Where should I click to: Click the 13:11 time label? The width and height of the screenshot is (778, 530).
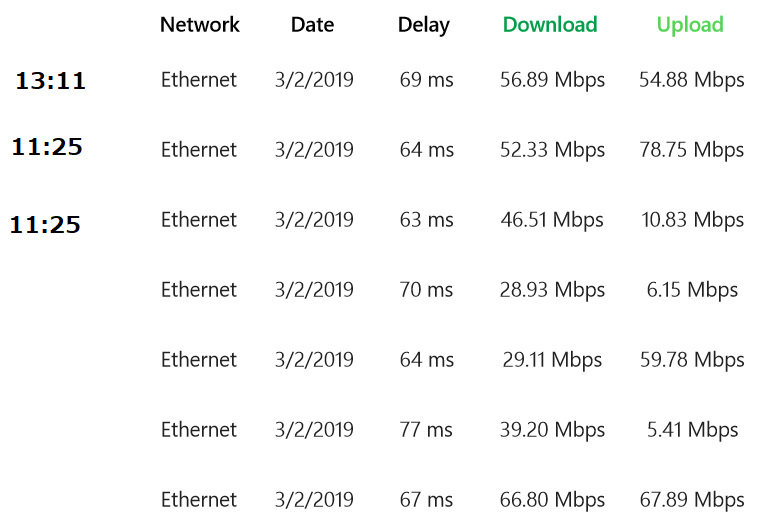click(50, 82)
